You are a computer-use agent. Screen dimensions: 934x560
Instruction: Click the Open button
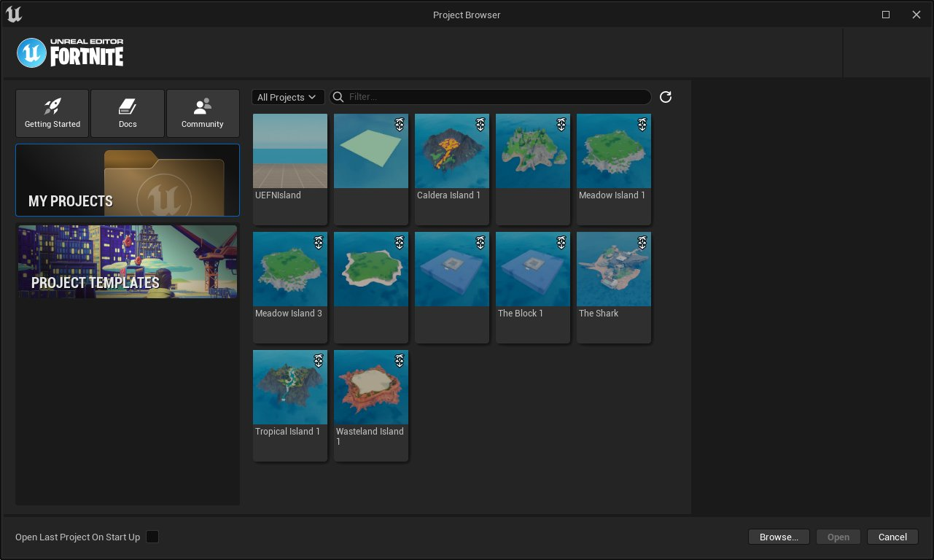(838, 537)
